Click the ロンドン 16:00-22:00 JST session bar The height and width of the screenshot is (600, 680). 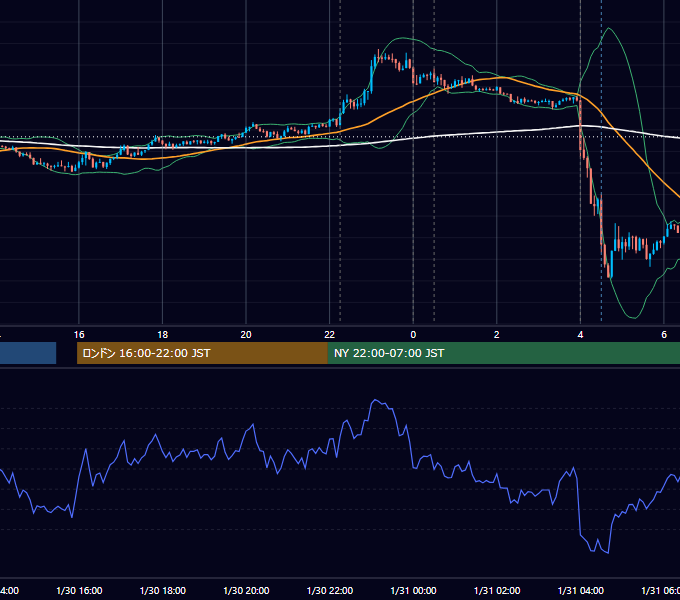point(202,353)
